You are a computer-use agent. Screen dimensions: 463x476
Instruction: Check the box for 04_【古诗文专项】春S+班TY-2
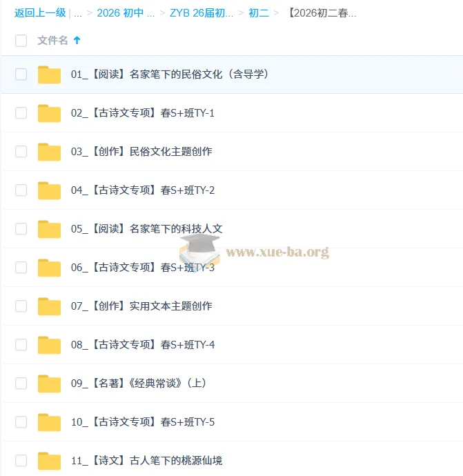pos(21,190)
